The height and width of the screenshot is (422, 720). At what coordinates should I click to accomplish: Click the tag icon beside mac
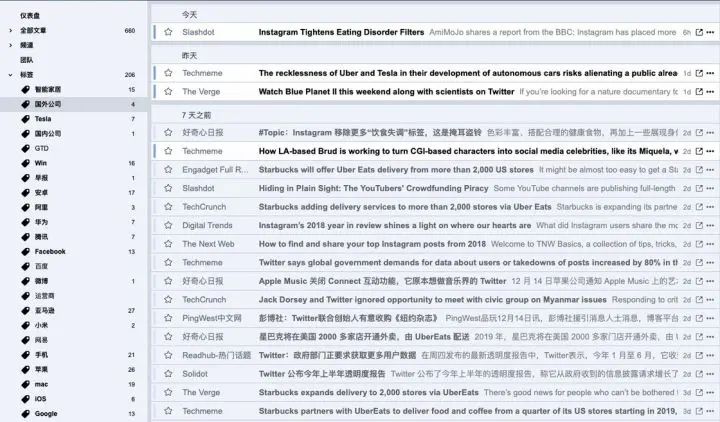[x=26, y=384]
